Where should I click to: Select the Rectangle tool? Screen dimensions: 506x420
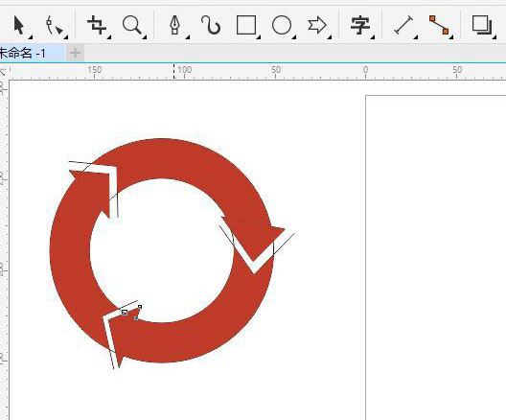(246, 25)
